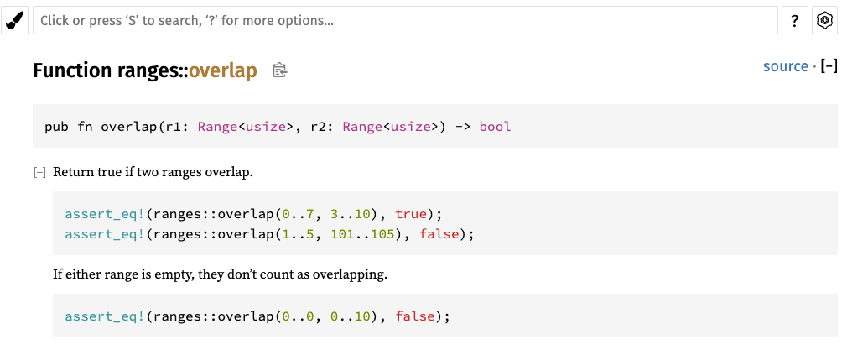Open the settings gear menu

tap(825, 21)
